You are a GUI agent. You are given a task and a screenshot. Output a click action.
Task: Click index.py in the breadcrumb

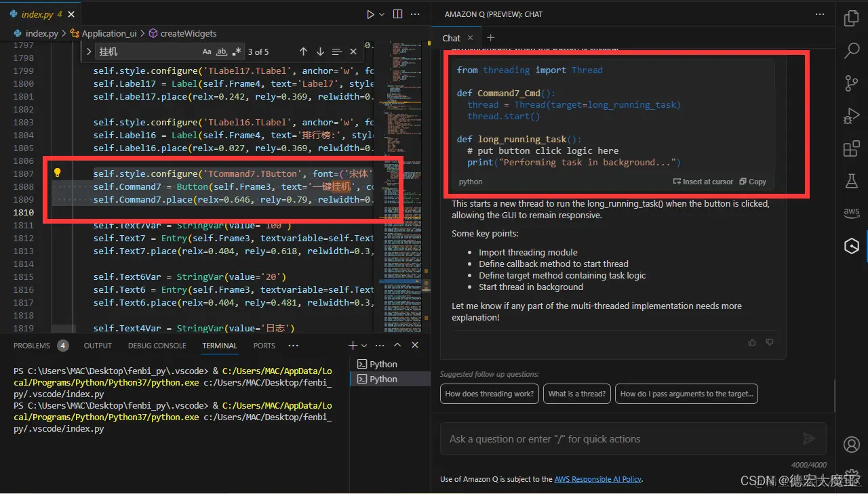point(41,33)
